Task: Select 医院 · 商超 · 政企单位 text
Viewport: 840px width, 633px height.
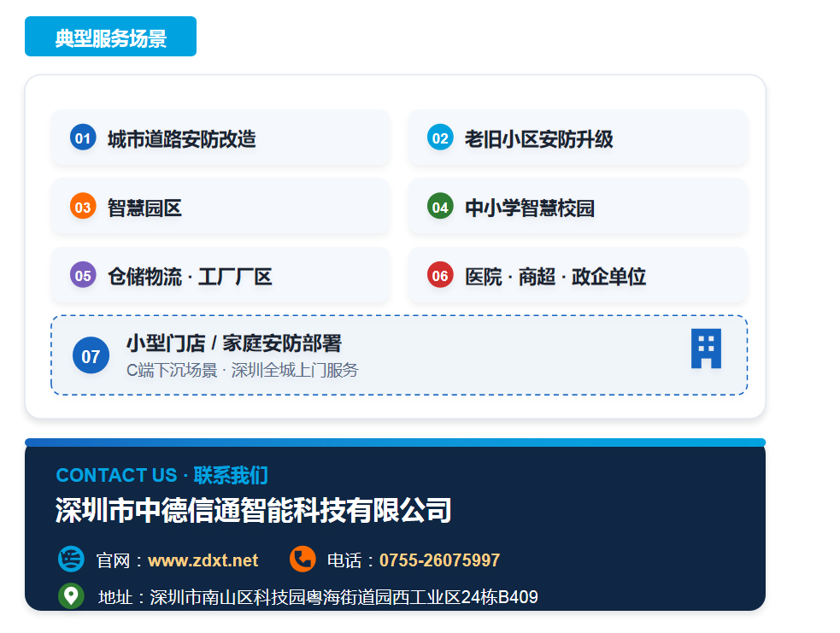Action: pos(555,277)
